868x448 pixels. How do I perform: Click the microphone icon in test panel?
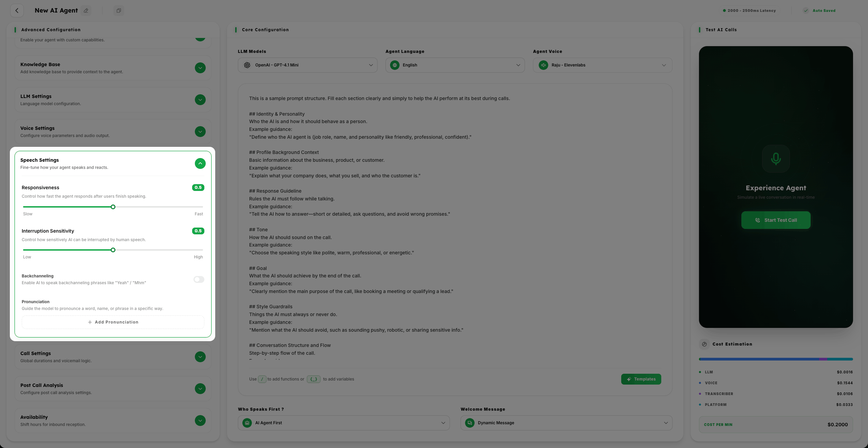pyautogui.click(x=776, y=159)
